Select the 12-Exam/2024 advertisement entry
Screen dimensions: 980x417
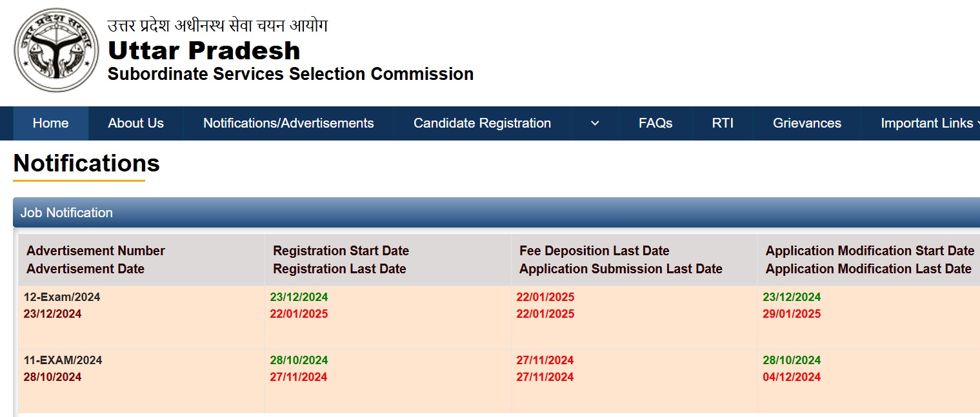[x=62, y=297]
